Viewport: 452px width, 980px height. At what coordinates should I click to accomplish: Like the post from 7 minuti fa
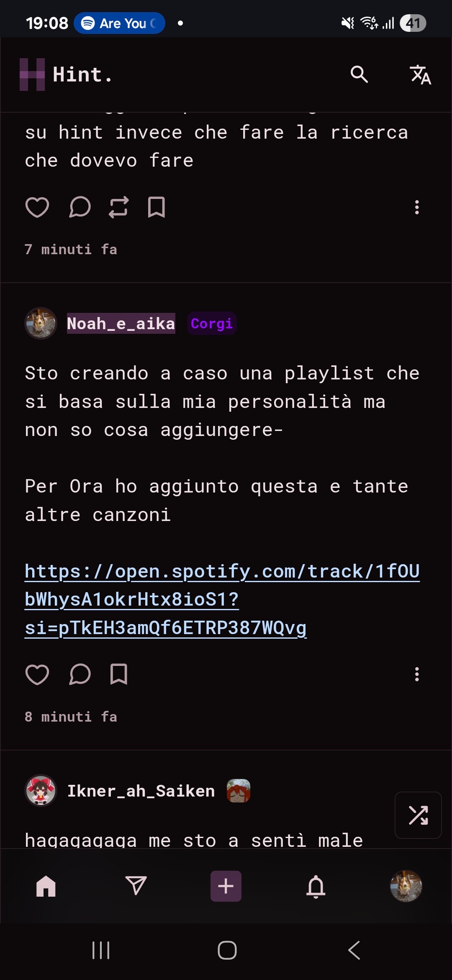[x=37, y=207]
